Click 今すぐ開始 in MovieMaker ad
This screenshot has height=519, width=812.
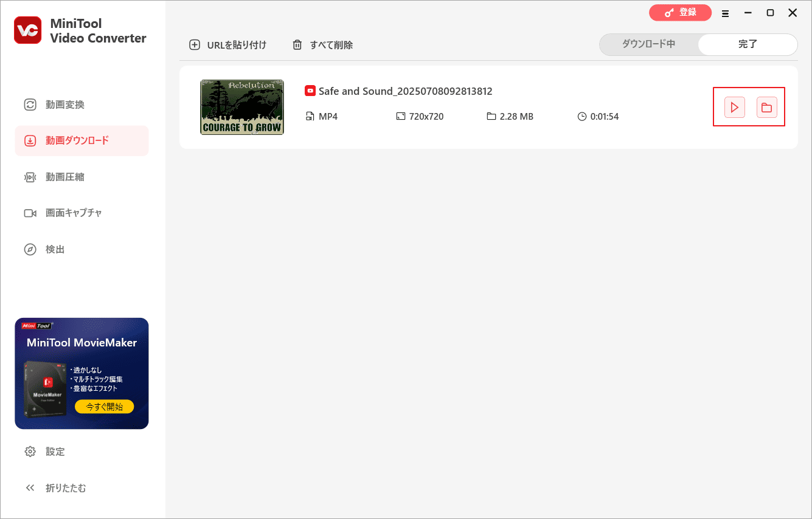coord(104,407)
